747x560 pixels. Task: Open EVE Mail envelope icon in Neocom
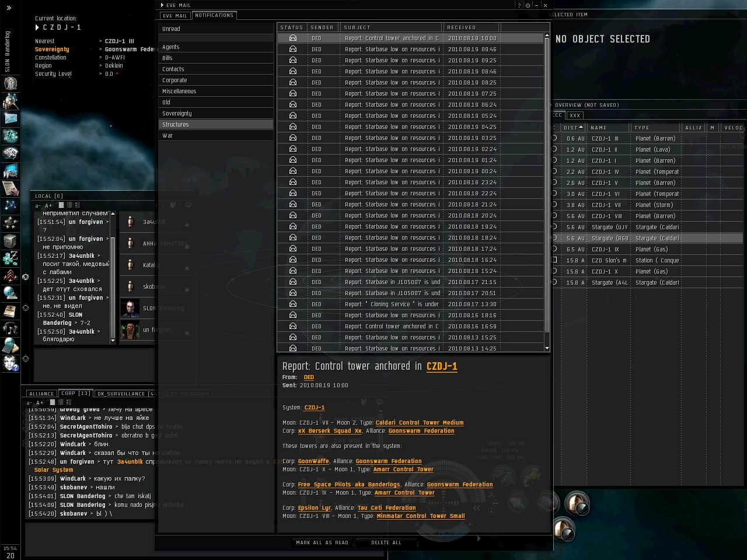pos(11,118)
